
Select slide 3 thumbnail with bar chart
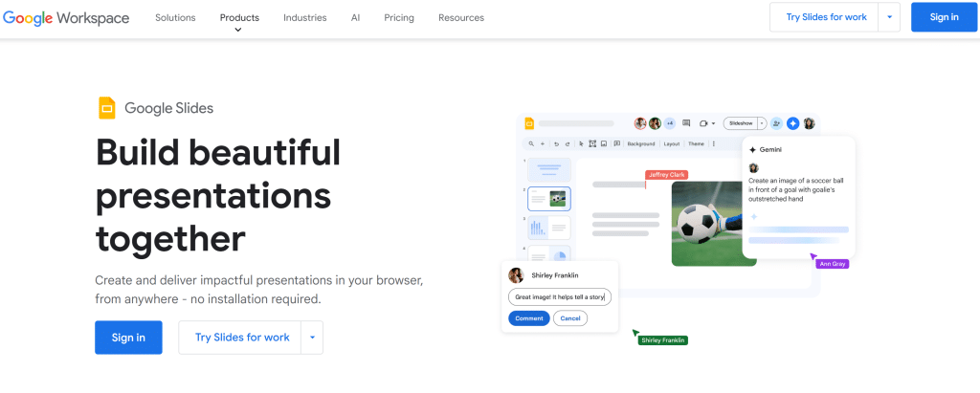549,228
